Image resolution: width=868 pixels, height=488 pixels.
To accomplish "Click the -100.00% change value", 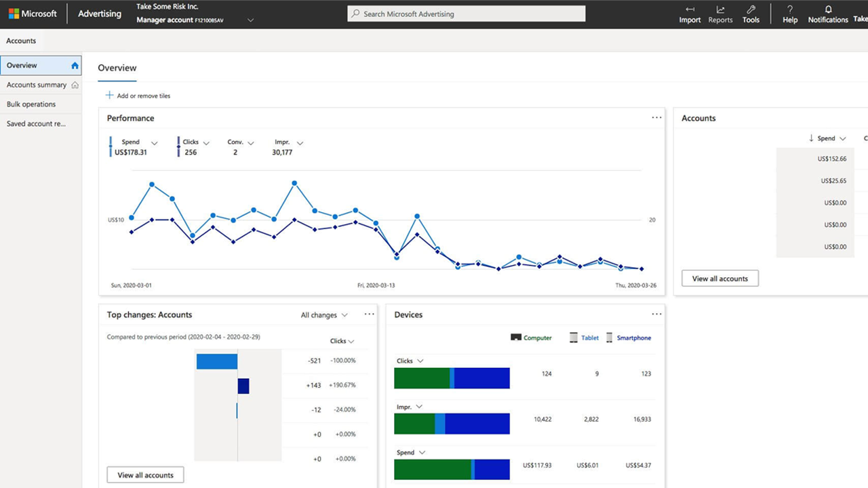I will click(x=342, y=361).
